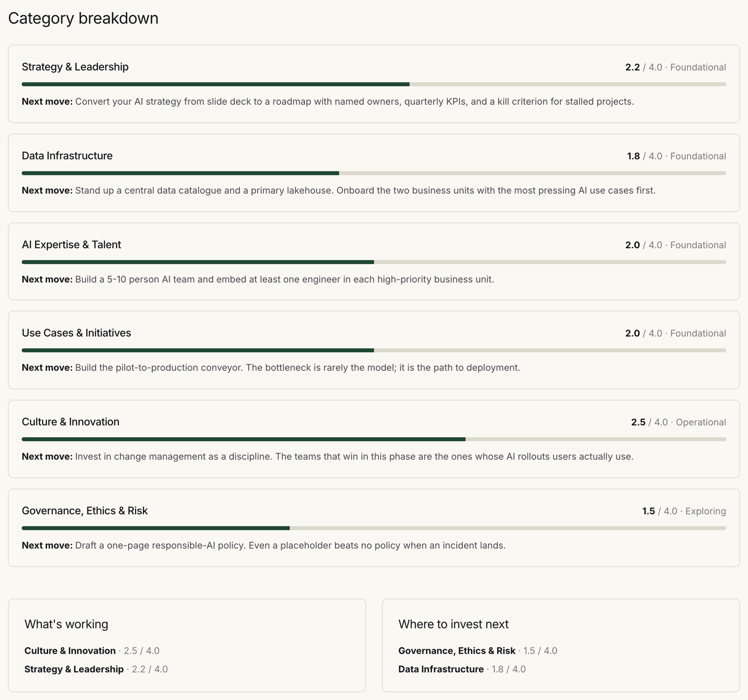Click the Strategy & Leadership progress bar
Viewport: 748px width, 700px height.
pyautogui.click(x=374, y=84)
